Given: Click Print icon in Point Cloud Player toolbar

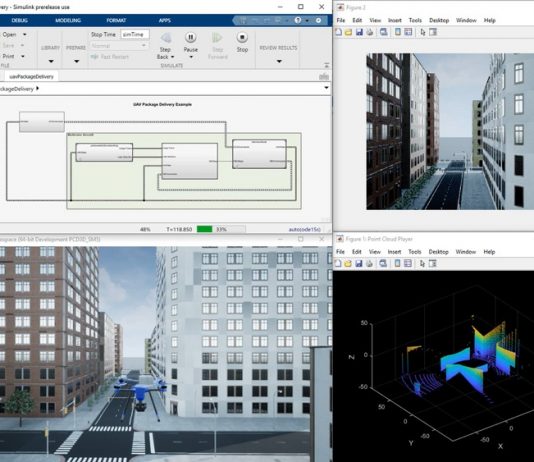Looking at the screenshot, I should [x=369, y=264].
